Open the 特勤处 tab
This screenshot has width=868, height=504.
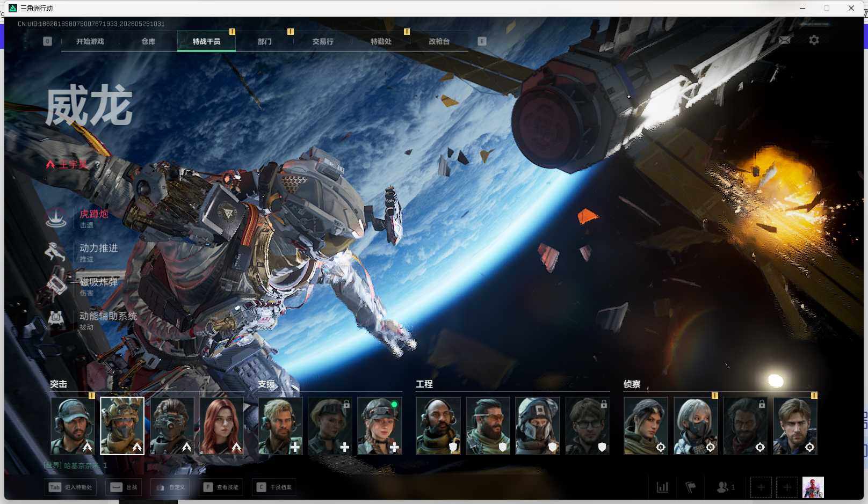click(381, 41)
